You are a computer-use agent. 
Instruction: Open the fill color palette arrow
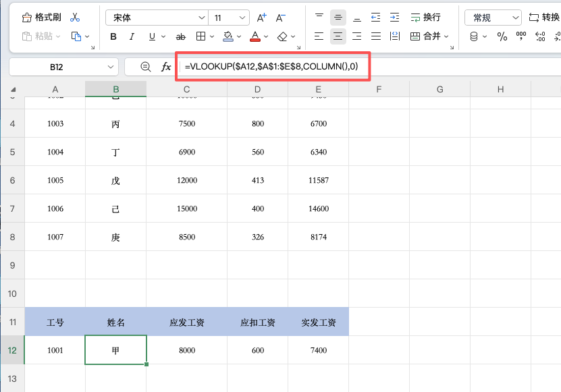239,36
